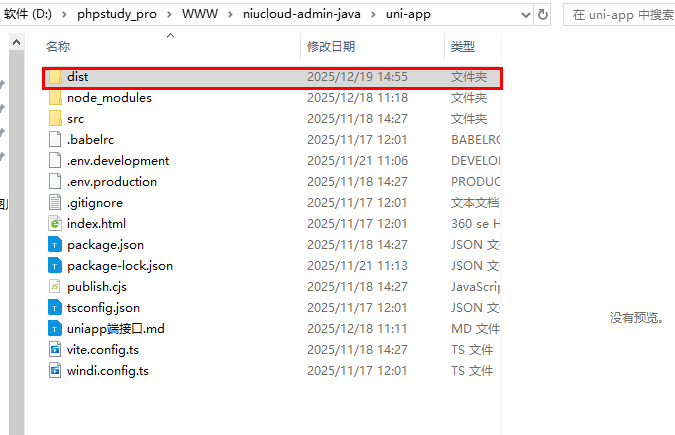Sort files by the 修改日期 column header
The width and height of the screenshot is (675, 435).
[x=330, y=47]
